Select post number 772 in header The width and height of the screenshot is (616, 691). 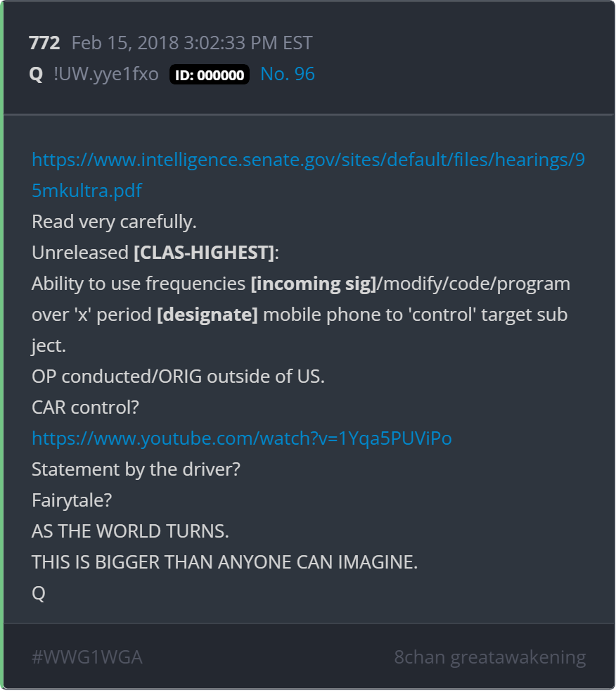(x=44, y=43)
